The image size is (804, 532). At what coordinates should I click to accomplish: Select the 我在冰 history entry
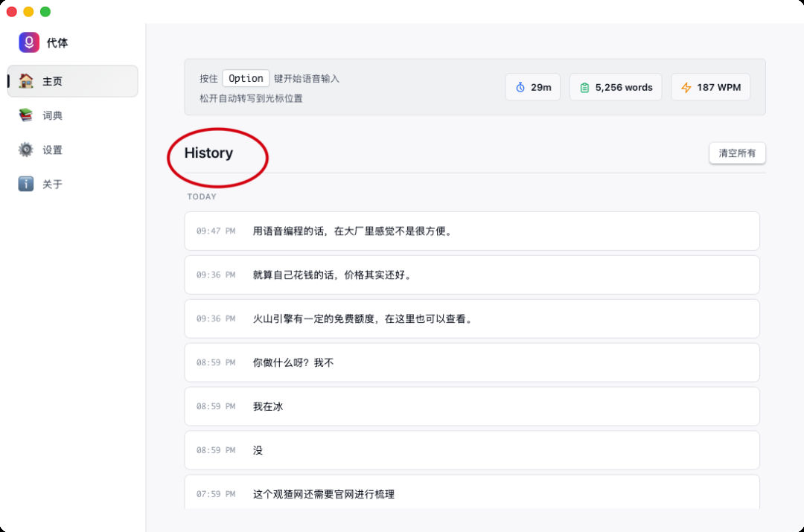pos(471,406)
